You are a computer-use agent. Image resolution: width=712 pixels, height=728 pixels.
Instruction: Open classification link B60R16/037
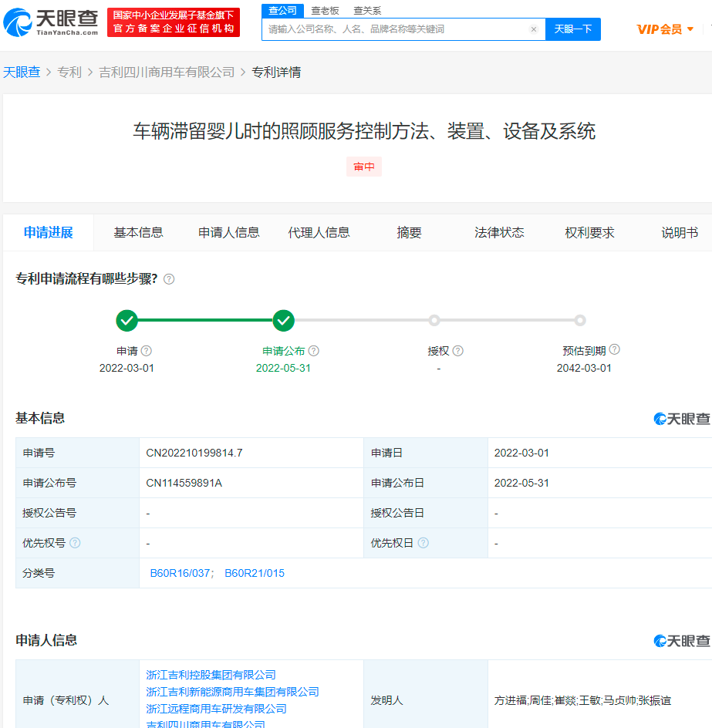[x=180, y=574]
